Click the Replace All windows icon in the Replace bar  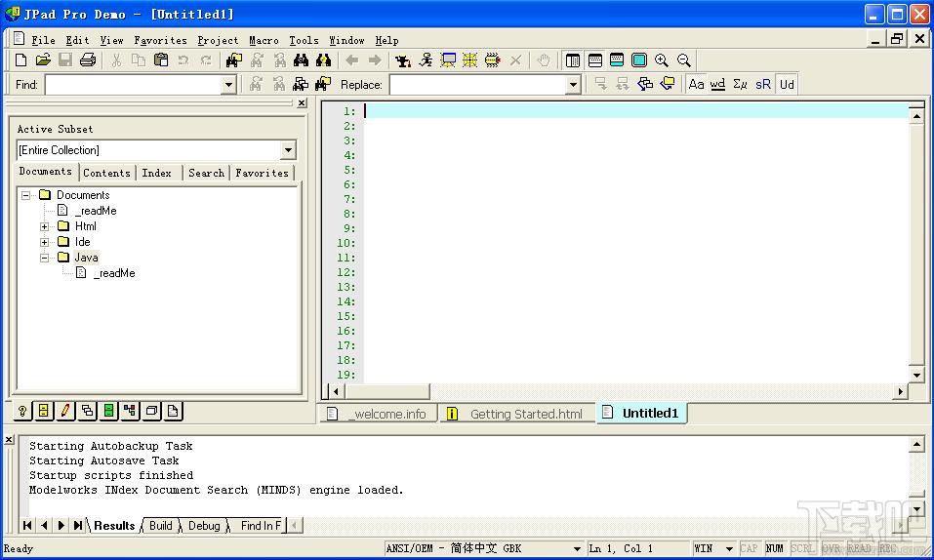pos(645,84)
